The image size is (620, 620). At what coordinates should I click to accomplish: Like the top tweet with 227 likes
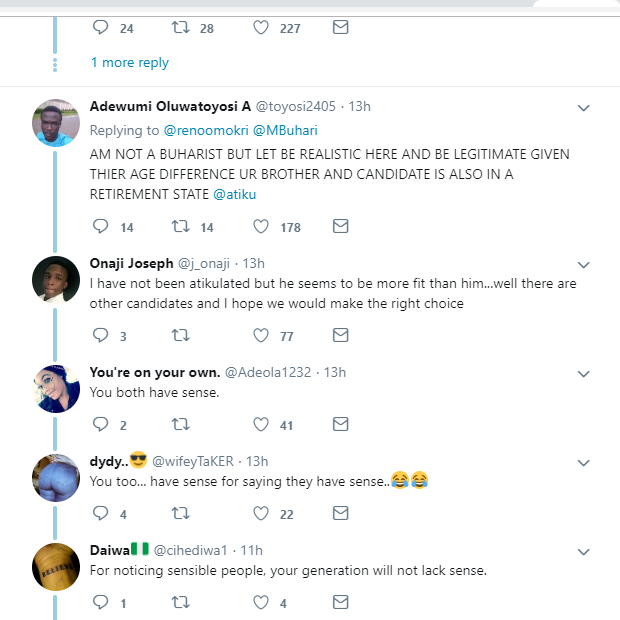(x=261, y=28)
